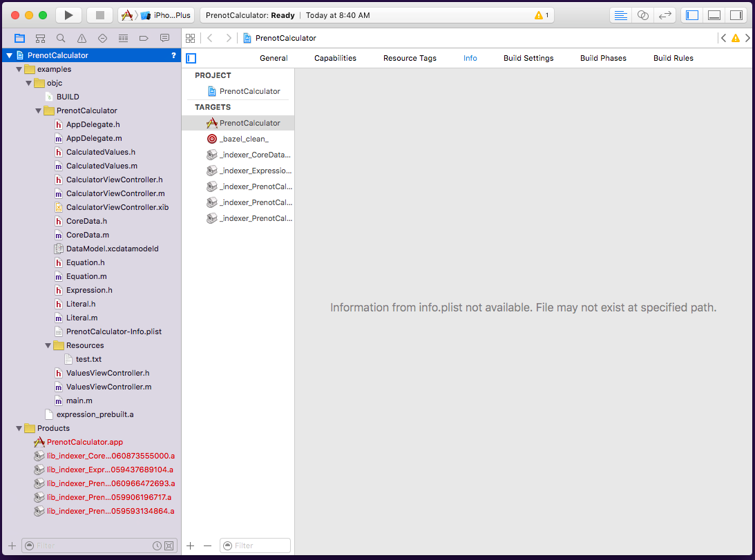The image size is (755, 560).
Task: Switch to the Info tab
Action: (x=470, y=58)
